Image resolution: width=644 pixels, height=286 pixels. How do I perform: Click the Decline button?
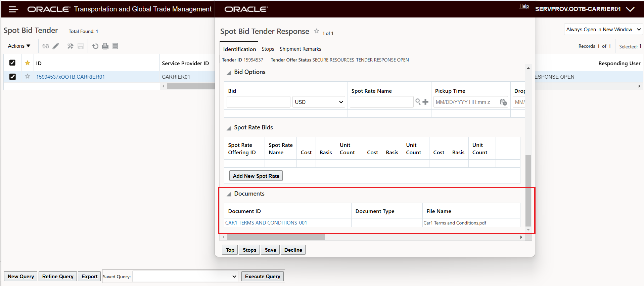[293, 250]
